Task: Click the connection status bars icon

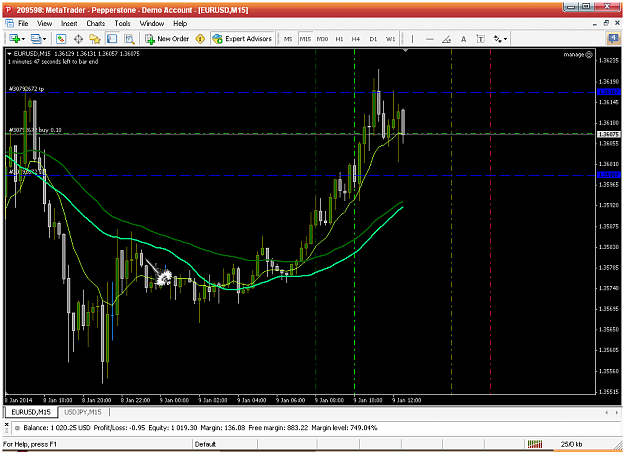Action: pyautogui.click(x=535, y=444)
